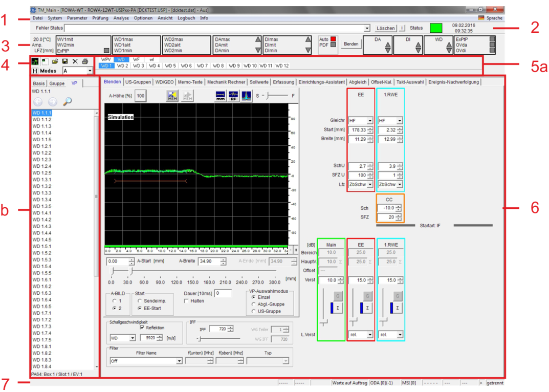
Task: Select Abgl.-Gruppe selection mode
Action: pos(253,304)
